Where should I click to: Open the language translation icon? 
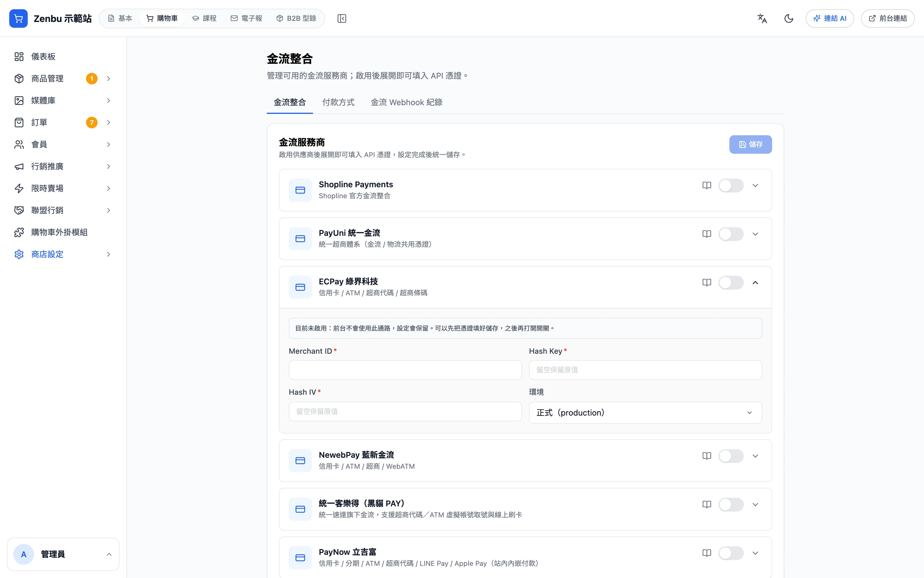click(x=762, y=18)
